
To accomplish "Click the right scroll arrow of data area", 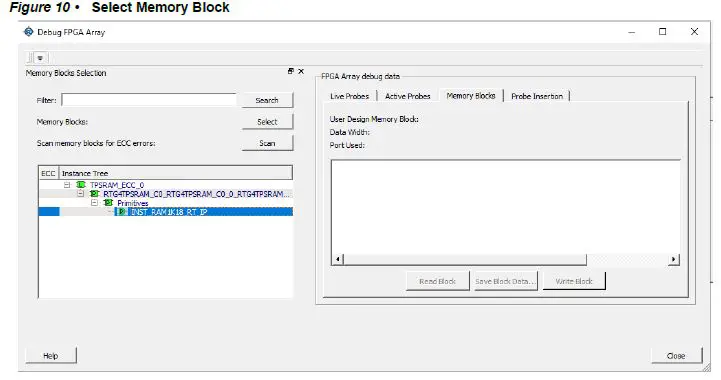I will (x=674, y=259).
